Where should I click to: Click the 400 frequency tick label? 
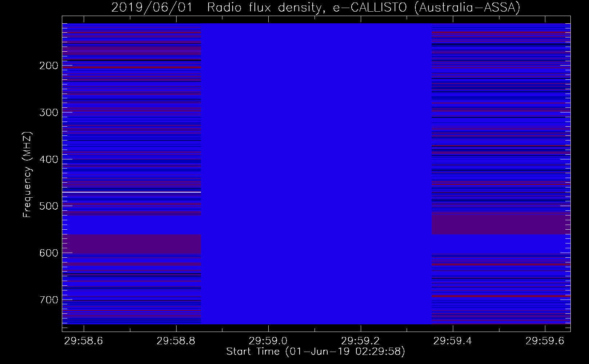pos(49,159)
